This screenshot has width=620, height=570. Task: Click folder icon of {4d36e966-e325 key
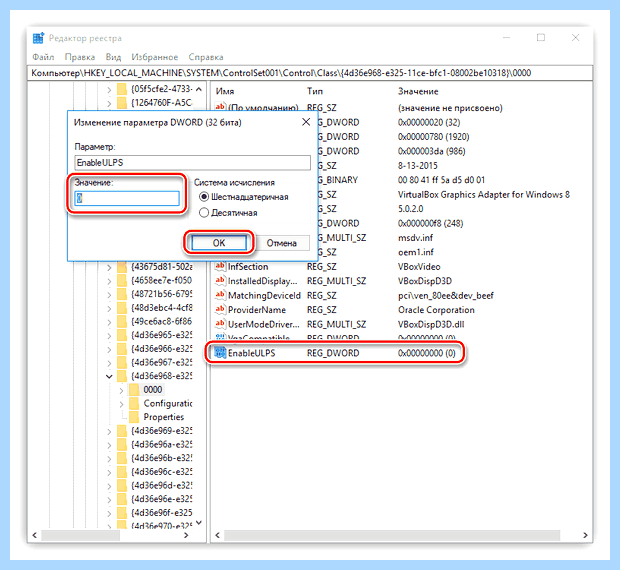click(x=122, y=349)
